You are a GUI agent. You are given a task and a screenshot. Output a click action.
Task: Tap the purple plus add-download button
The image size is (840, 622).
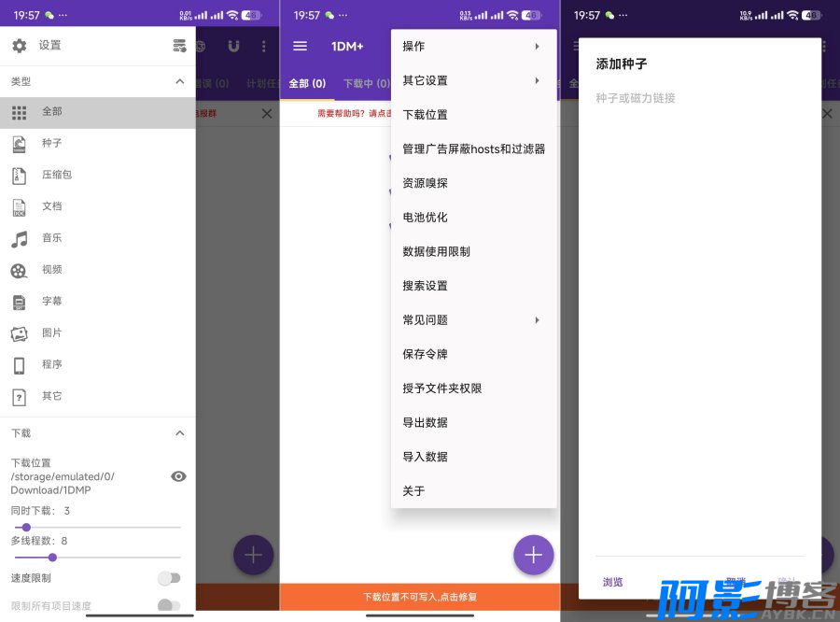(x=533, y=555)
